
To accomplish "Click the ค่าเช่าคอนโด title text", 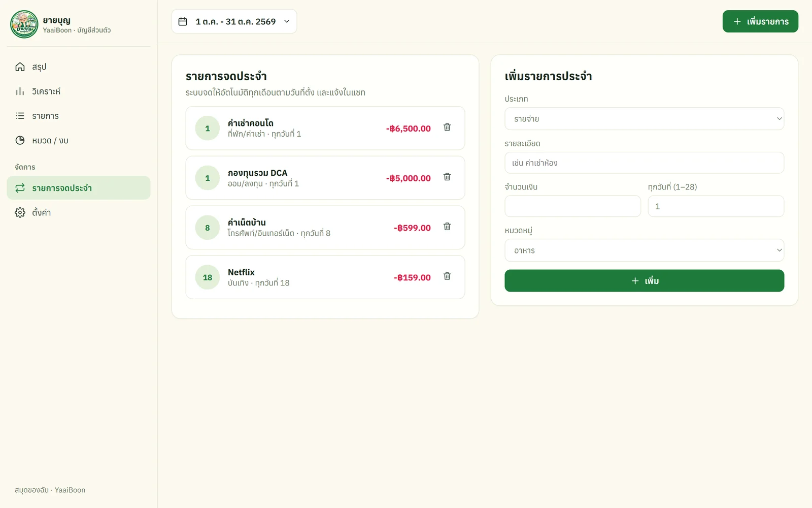I will [x=251, y=123].
